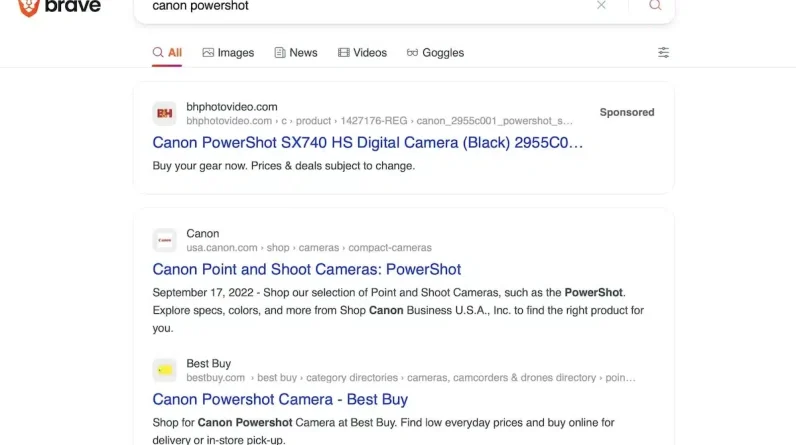The width and height of the screenshot is (796, 445).
Task: Open search filter settings sliders icon
Action: coord(663,52)
